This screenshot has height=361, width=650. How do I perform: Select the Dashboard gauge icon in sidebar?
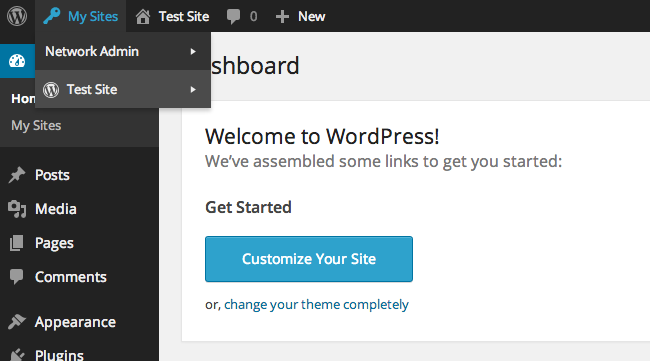17,61
